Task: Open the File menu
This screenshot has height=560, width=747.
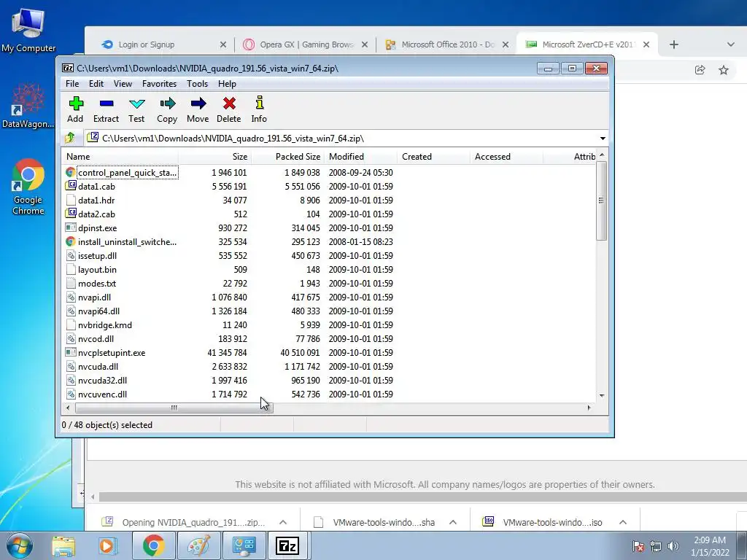Action: (72, 84)
